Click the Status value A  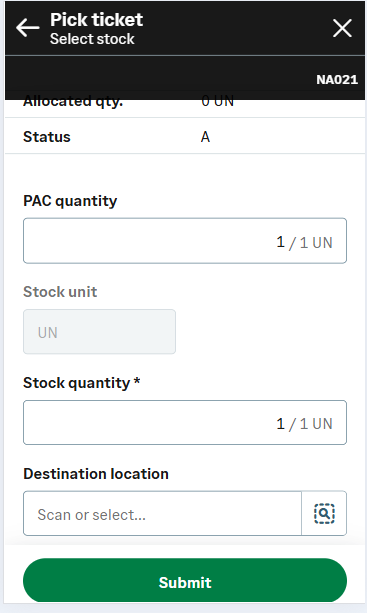pyautogui.click(x=206, y=137)
